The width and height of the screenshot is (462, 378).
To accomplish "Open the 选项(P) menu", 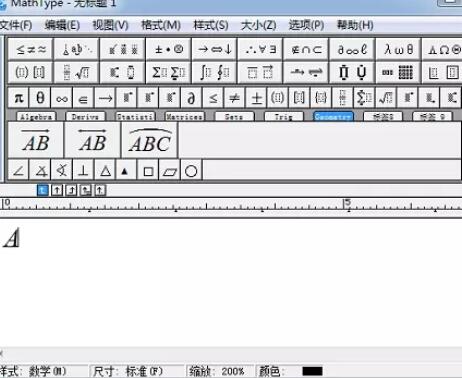I will coord(306,25).
